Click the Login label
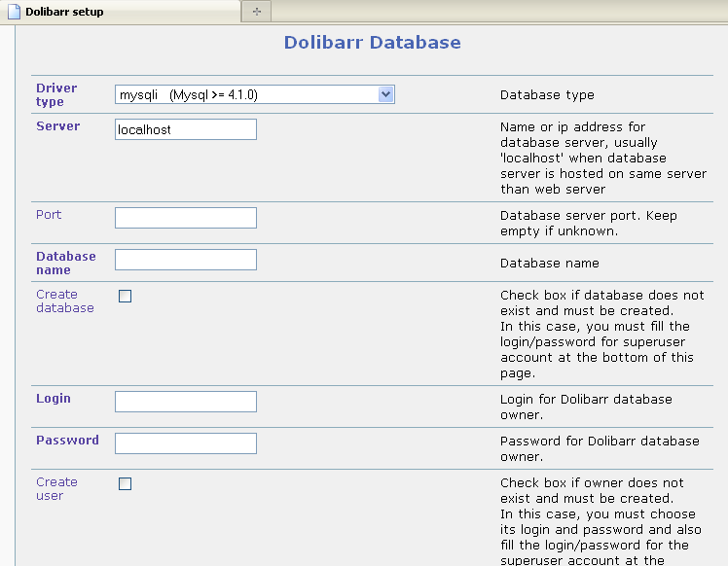 (54, 398)
